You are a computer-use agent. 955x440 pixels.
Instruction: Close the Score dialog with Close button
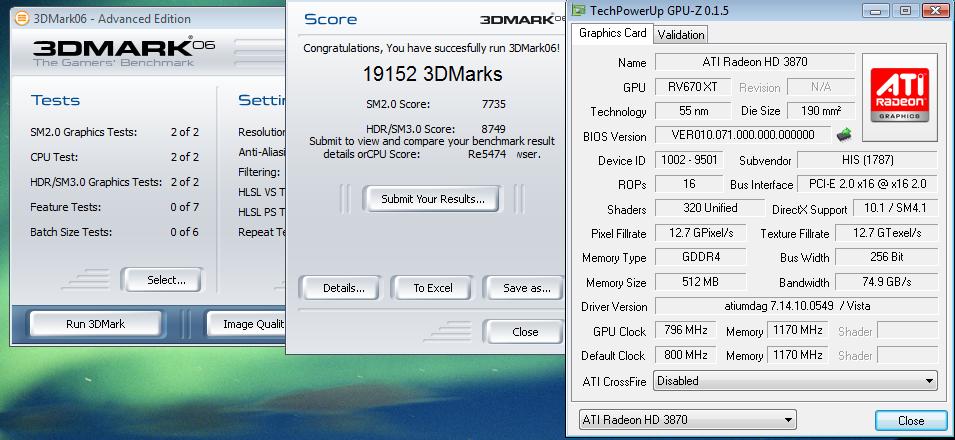click(524, 332)
